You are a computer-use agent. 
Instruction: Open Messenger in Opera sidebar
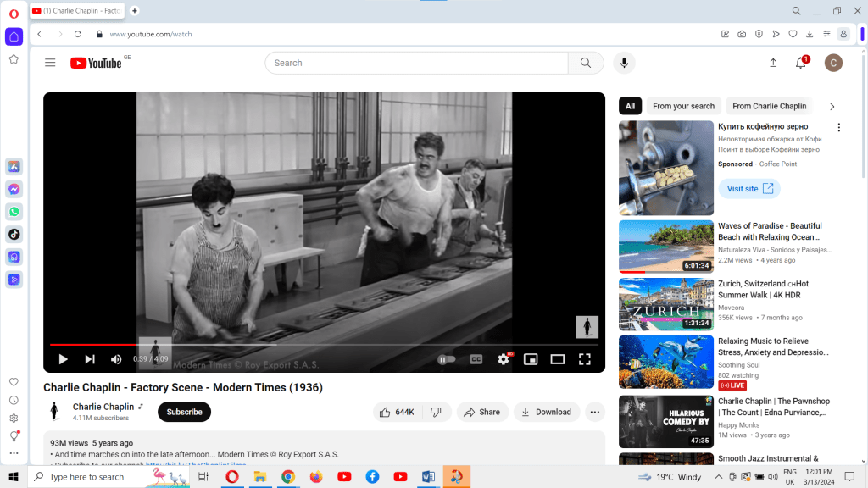[x=14, y=189]
